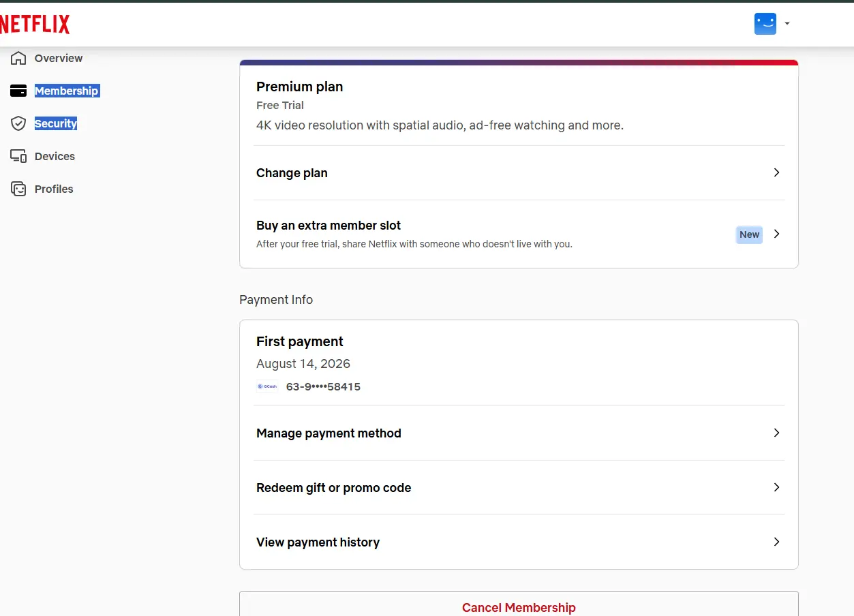
Task: Click the GCash payment logo
Action: pos(267,386)
